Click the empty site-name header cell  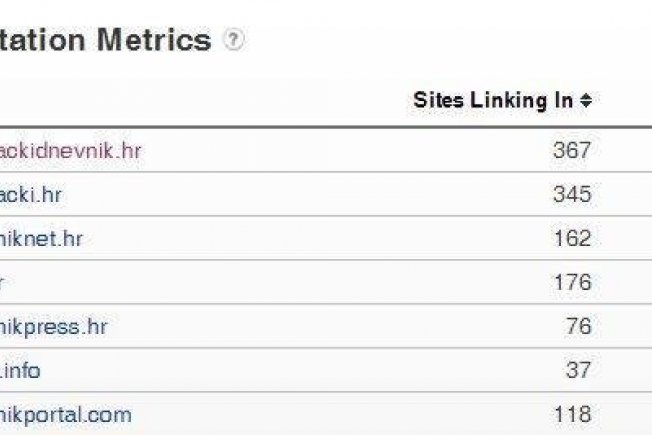point(200,101)
